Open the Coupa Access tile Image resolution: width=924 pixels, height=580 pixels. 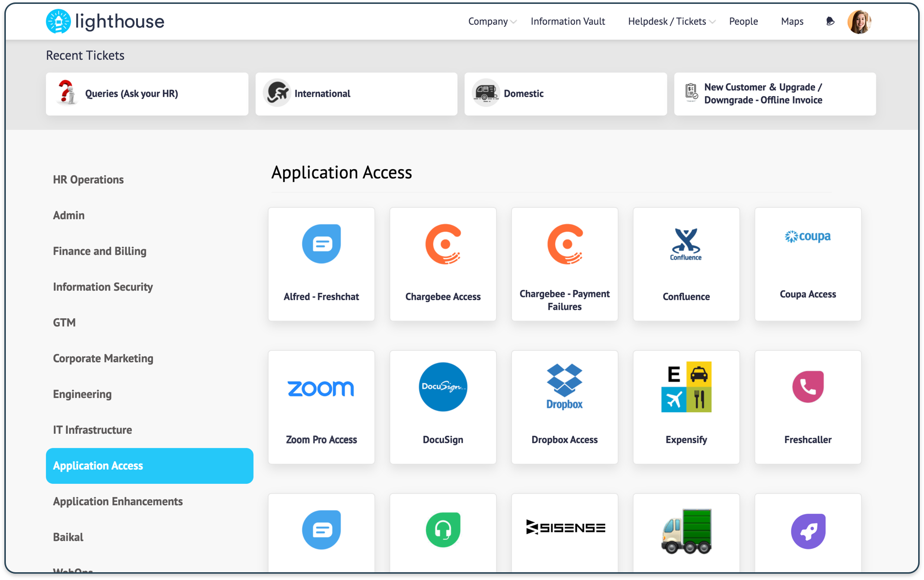click(x=807, y=264)
